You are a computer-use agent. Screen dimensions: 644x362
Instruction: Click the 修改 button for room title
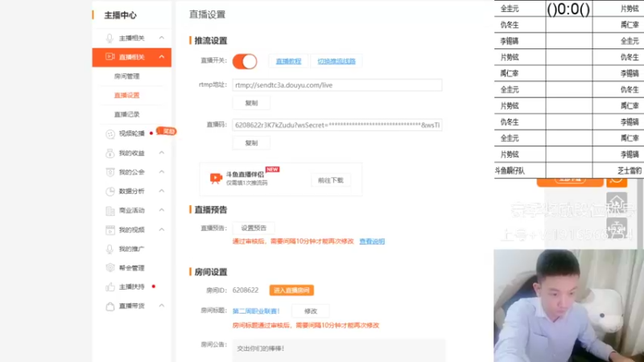tap(311, 311)
